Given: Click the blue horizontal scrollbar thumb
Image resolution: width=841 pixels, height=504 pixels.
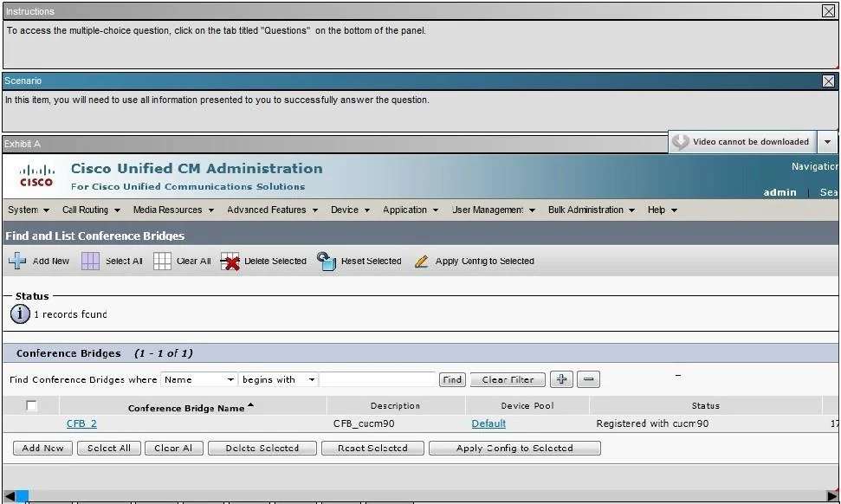Looking at the screenshot, I should click(x=22, y=496).
